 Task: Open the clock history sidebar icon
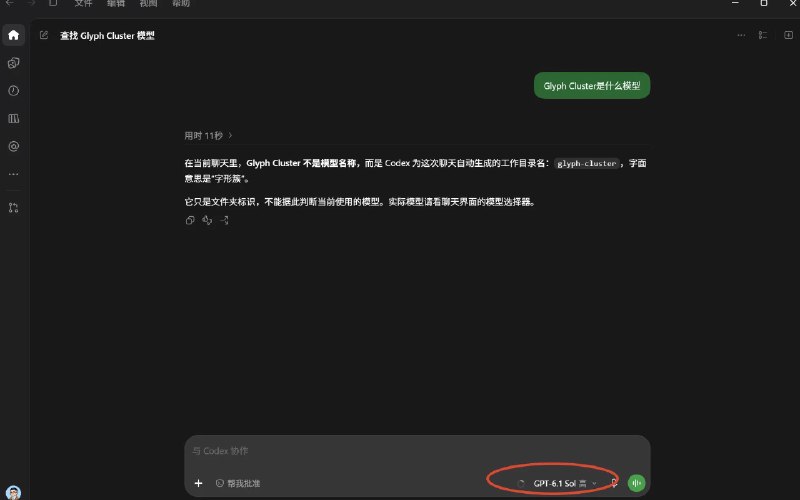coord(14,90)
